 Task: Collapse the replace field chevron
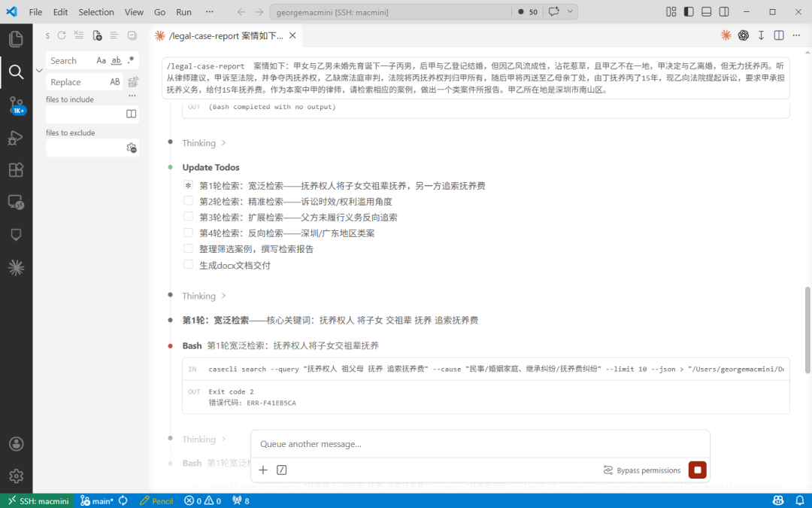click(39, 71)
